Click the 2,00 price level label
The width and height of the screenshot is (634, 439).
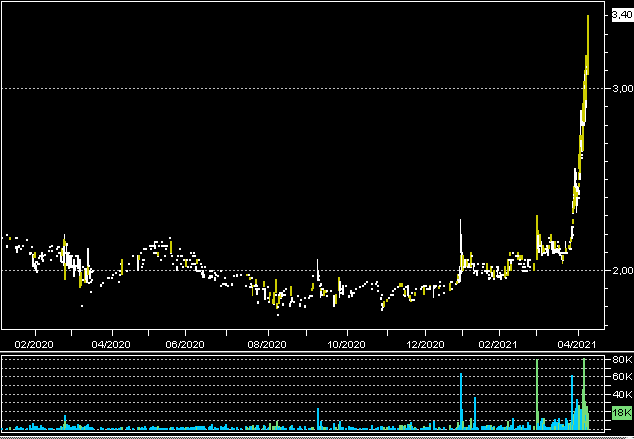point(621,271)
